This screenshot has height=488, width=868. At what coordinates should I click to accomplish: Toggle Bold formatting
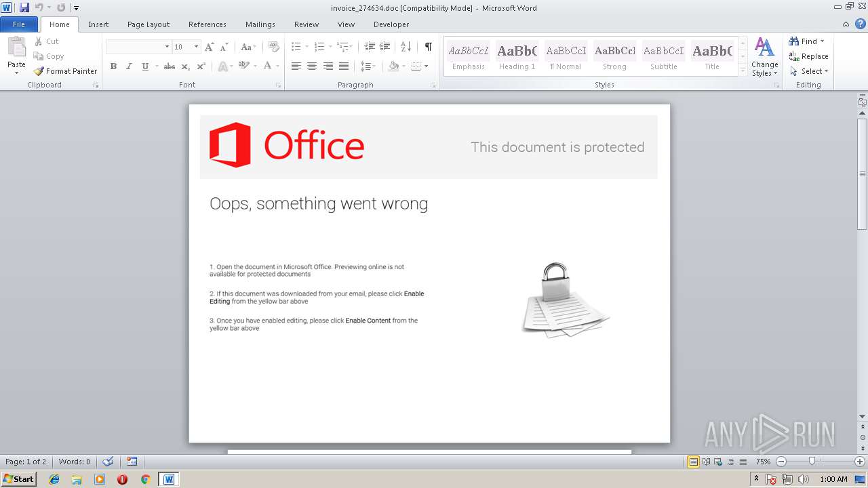coord(113,66)
